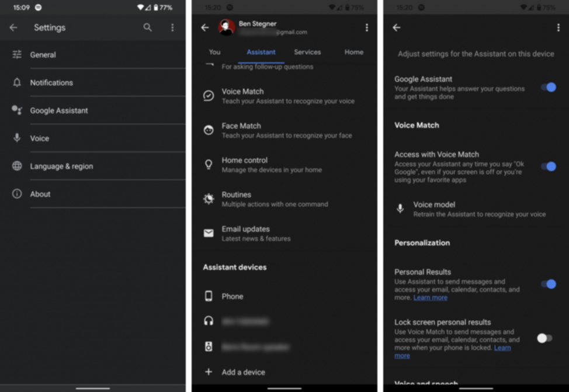This screenshot has height=392, width=569.
Task: Toggle the Google Assistant switch
Action: click(549, 88)
